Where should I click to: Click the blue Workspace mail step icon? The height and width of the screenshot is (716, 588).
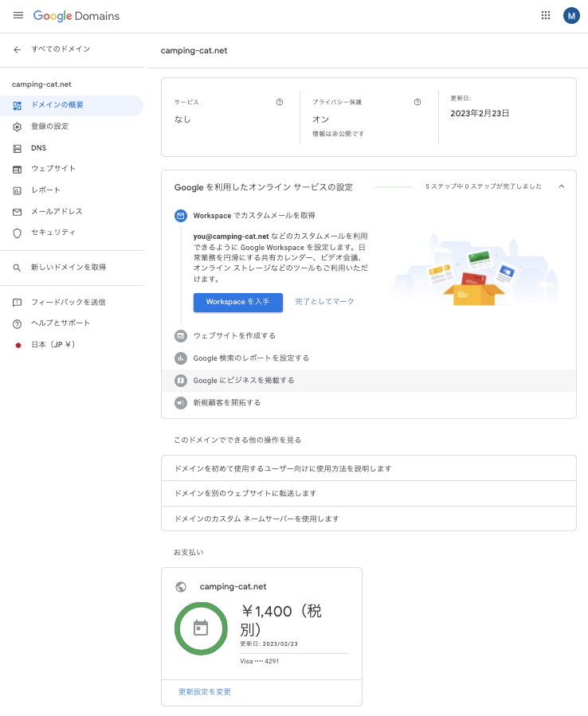(x=181, y=216)
